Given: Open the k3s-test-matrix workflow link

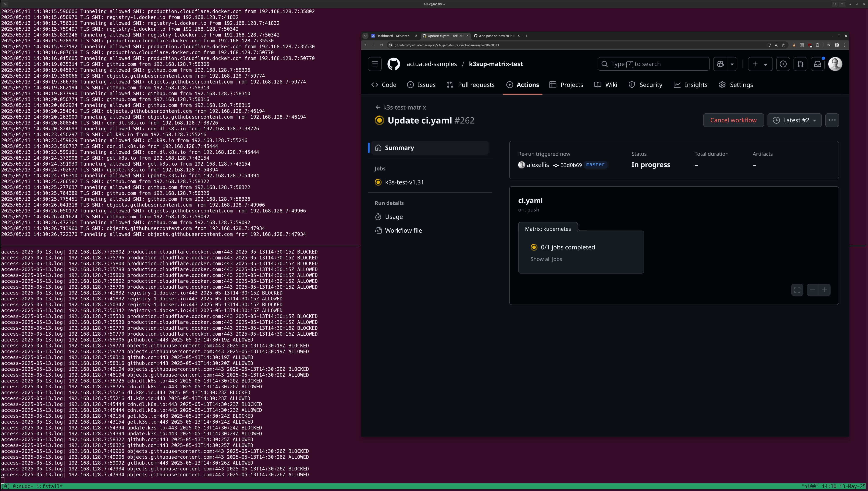Looking at the screenshot, I should point(405,107).
